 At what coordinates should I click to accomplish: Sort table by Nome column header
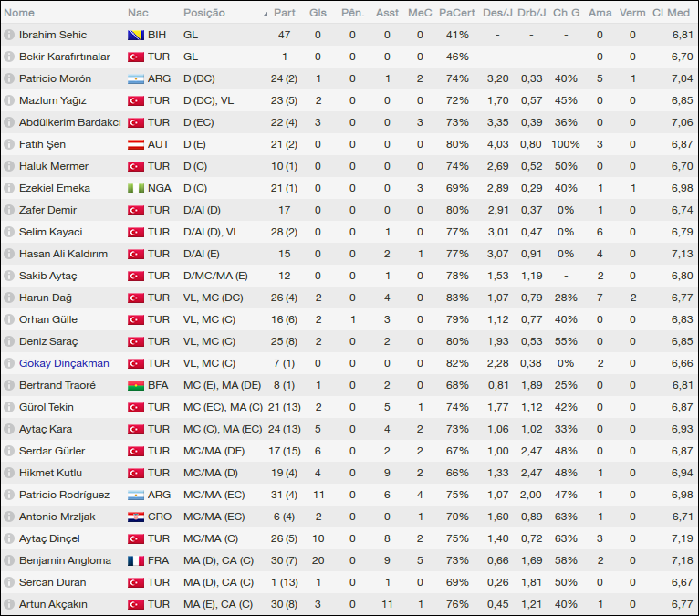pos(20,13)
